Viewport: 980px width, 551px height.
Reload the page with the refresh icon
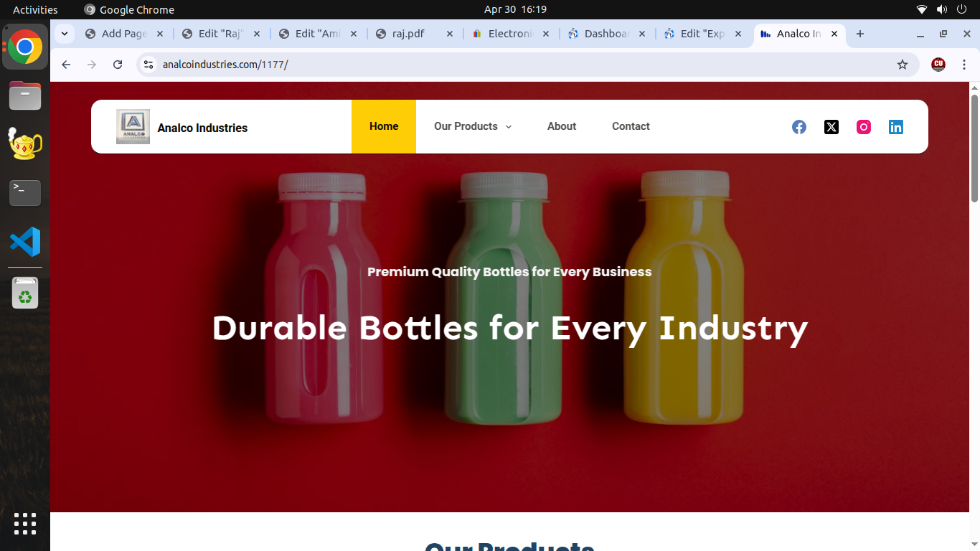(x=118, y=65)
